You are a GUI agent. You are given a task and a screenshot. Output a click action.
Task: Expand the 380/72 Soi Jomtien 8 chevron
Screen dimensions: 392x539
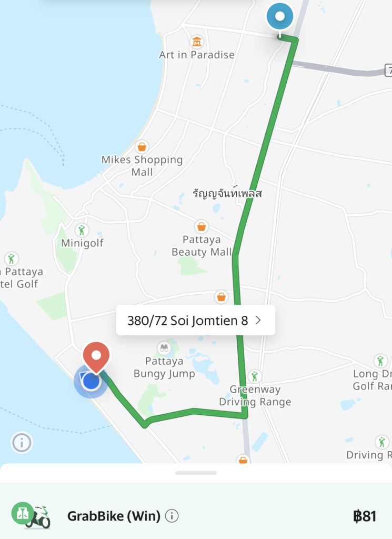[x=258, y=321]
